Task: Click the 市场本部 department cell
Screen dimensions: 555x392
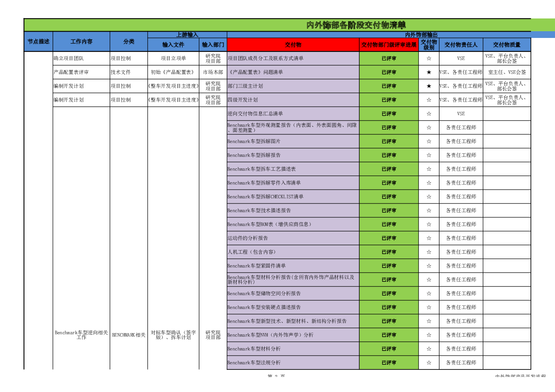Action: tap(213, 72)
